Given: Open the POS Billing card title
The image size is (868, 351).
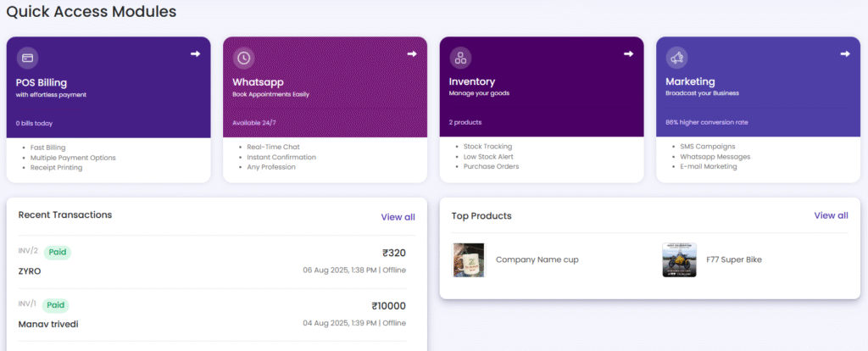Looking at the screenshot, I should click(41, 82).
